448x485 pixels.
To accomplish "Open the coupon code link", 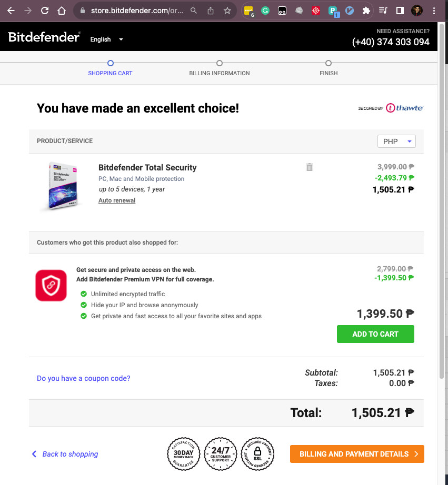I will pos(83,378).
